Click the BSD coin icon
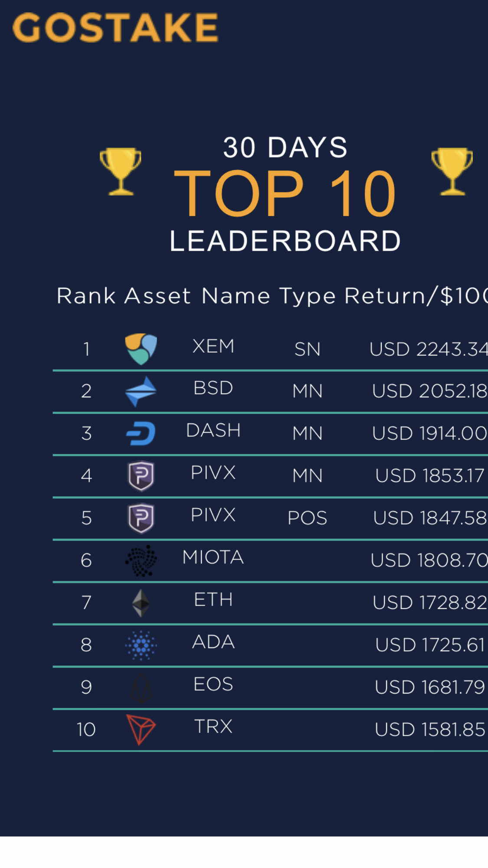This screenshot has height=868, width=488. (x=141, y=391)
